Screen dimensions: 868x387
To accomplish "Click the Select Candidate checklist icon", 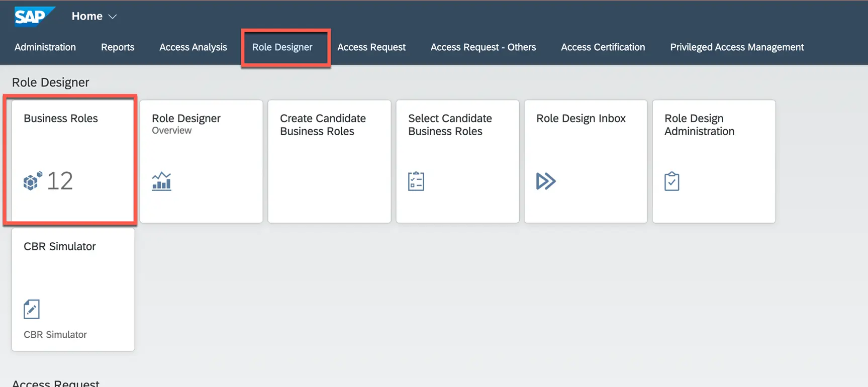I will (x=416, y=181).
